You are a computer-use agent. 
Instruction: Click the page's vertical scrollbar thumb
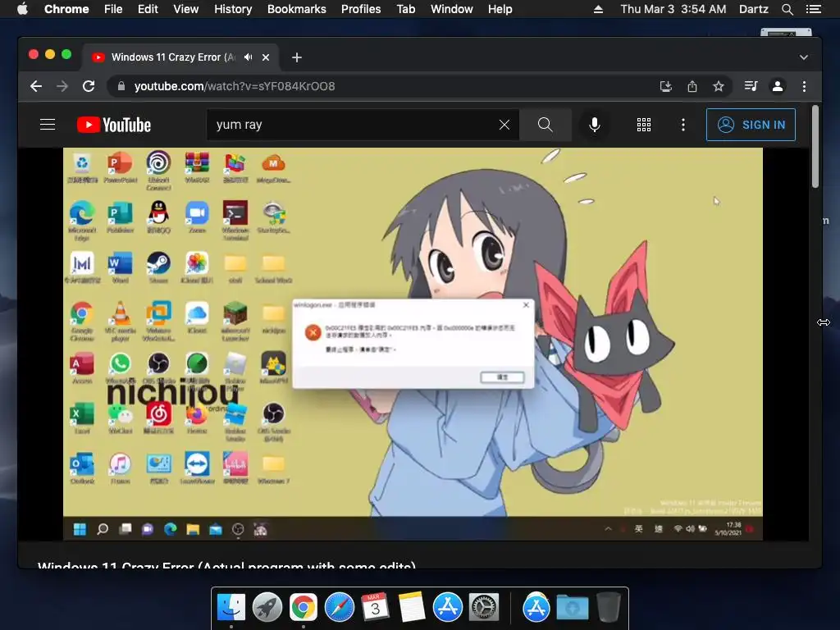pos(815,147)
